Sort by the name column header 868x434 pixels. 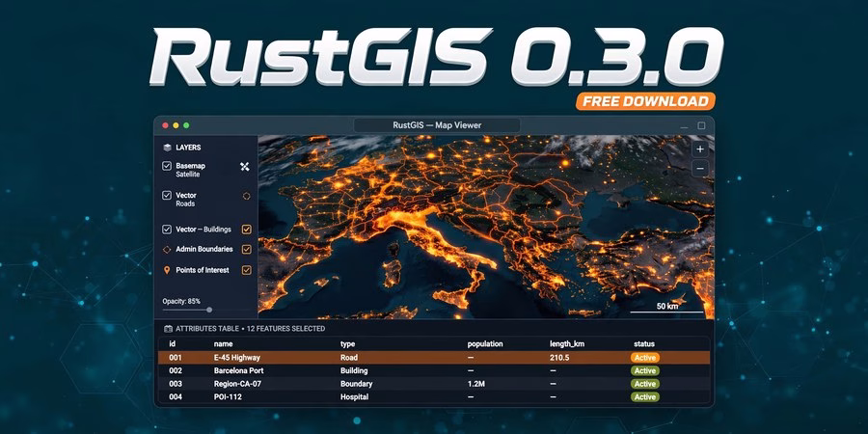click(223, 344)
